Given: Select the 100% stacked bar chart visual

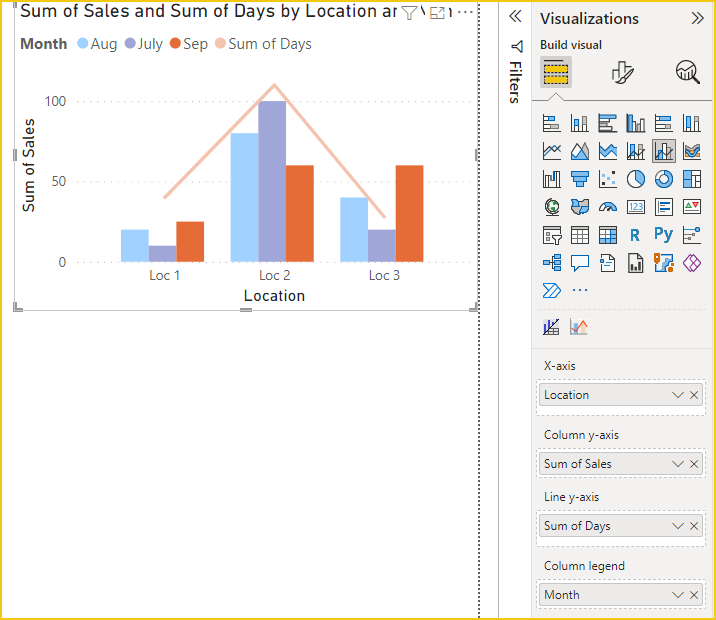Looking at the screenshot, I should 663,123.
